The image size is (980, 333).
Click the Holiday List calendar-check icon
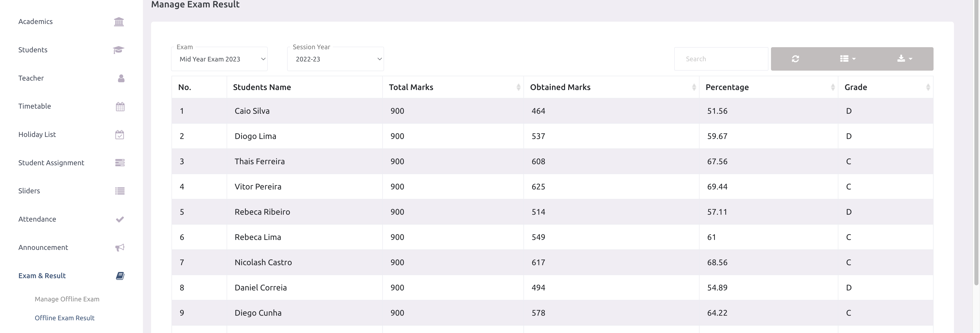(119, 135)
